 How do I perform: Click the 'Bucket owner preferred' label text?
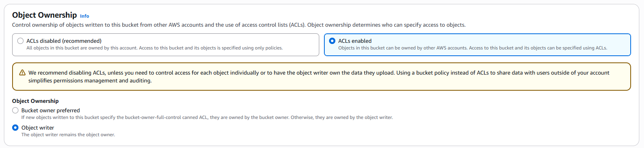[51, 110]
